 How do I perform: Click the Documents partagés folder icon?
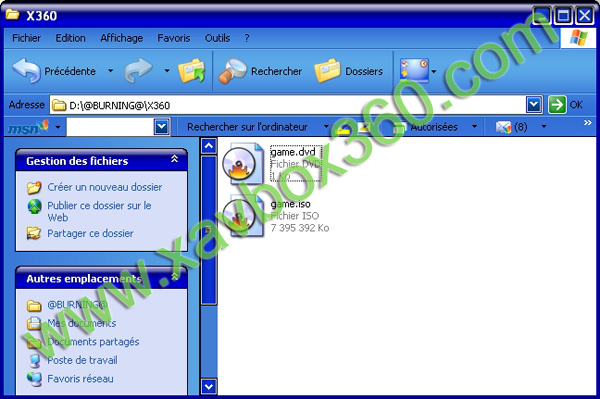34,342
